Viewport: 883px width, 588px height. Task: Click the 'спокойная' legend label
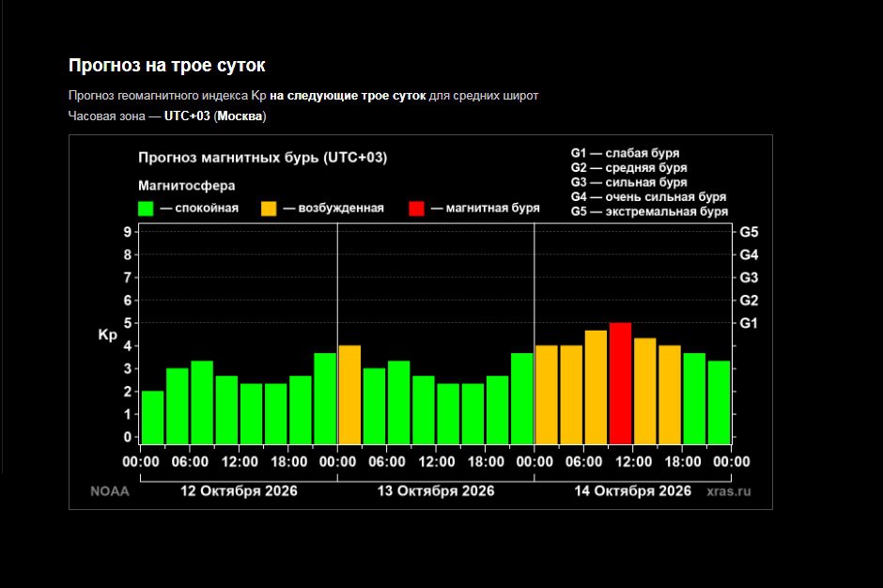tap(207, 209)
